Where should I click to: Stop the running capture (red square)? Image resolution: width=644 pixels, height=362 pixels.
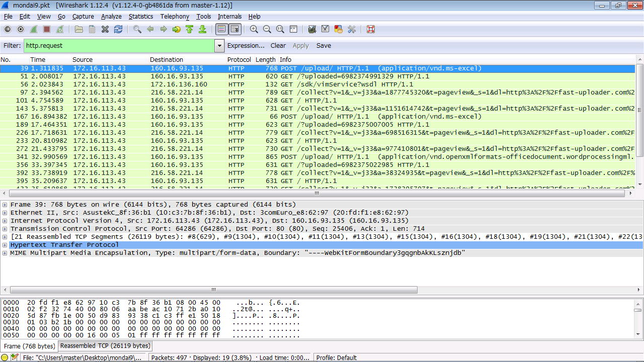point(47,29)
